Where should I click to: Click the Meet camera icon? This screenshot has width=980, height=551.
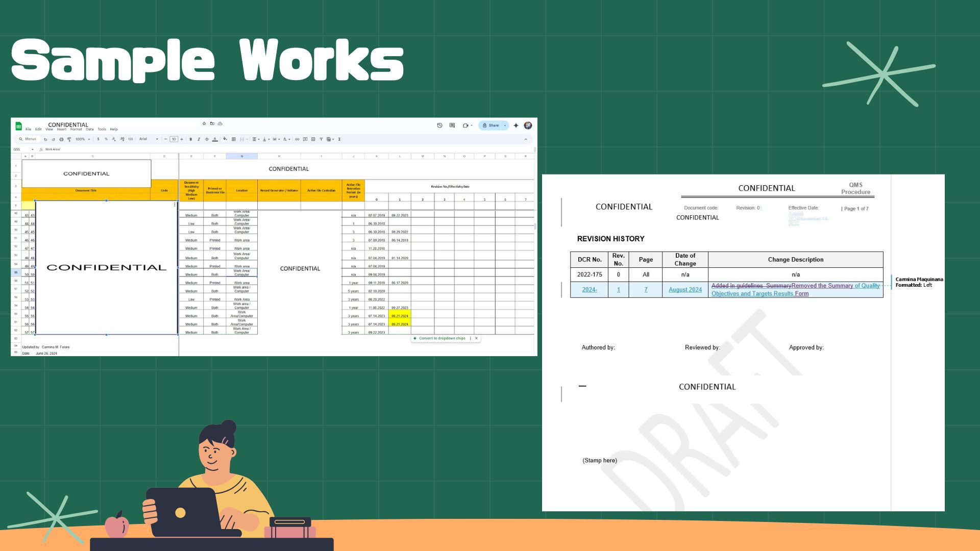click(x=465, y=126)
